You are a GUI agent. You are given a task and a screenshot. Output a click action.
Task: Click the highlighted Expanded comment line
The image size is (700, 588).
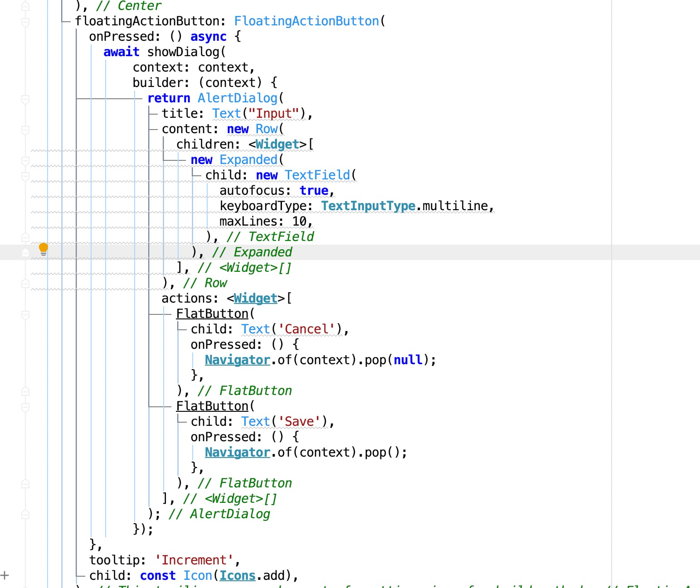click(x=253, y=252)
